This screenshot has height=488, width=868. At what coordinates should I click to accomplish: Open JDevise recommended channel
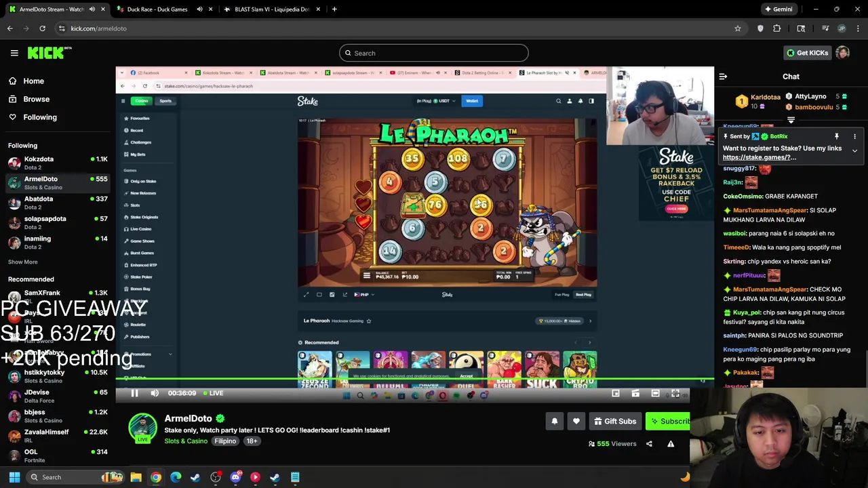click(x=58, y=396)
